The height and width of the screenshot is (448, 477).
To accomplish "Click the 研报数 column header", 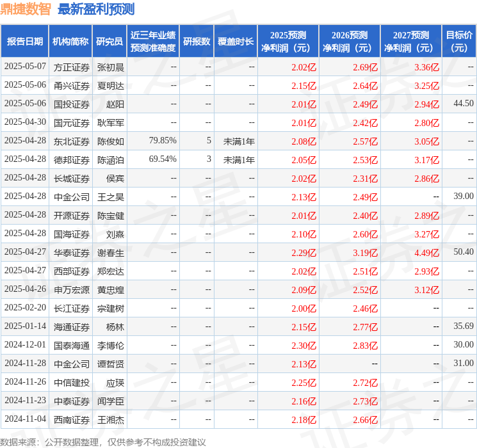I will [x=197, y=42].
